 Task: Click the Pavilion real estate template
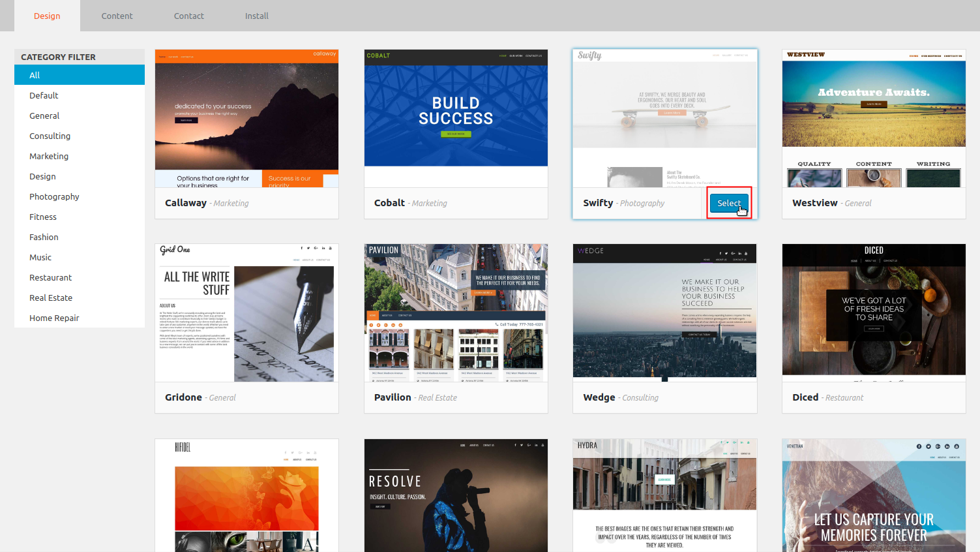(x=456, y=313)
